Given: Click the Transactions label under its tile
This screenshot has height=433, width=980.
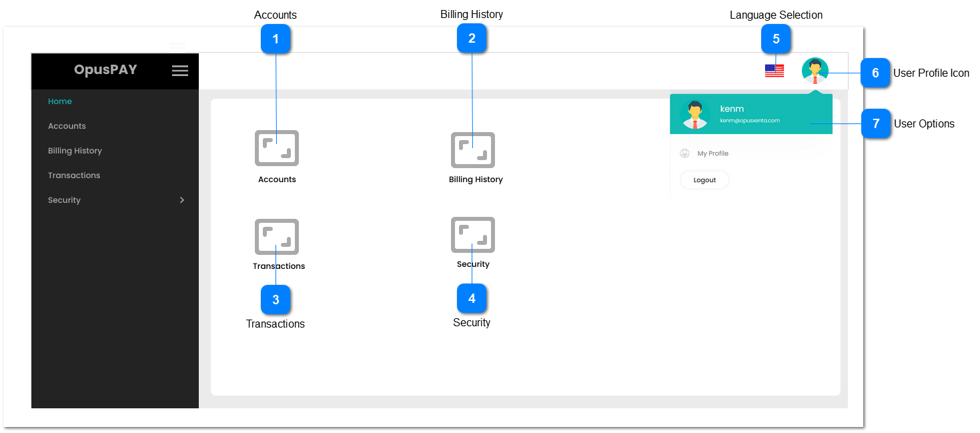Looking at the screenshot, I should 279,266.
